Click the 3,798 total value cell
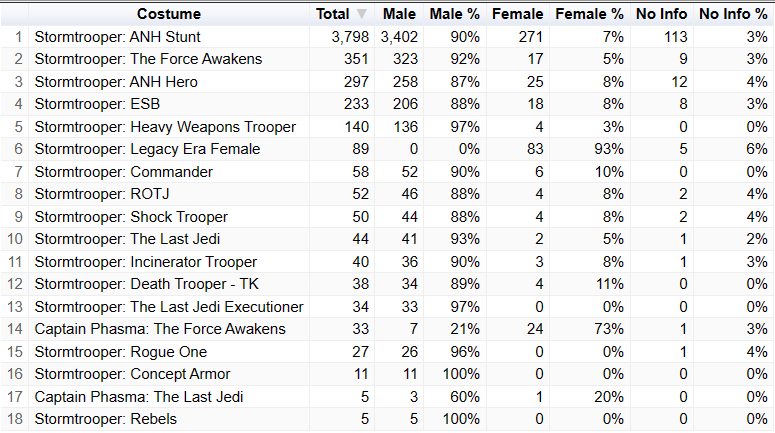This screenshot has height=433, width=775. pyautogui.click(x=342, y=37)
